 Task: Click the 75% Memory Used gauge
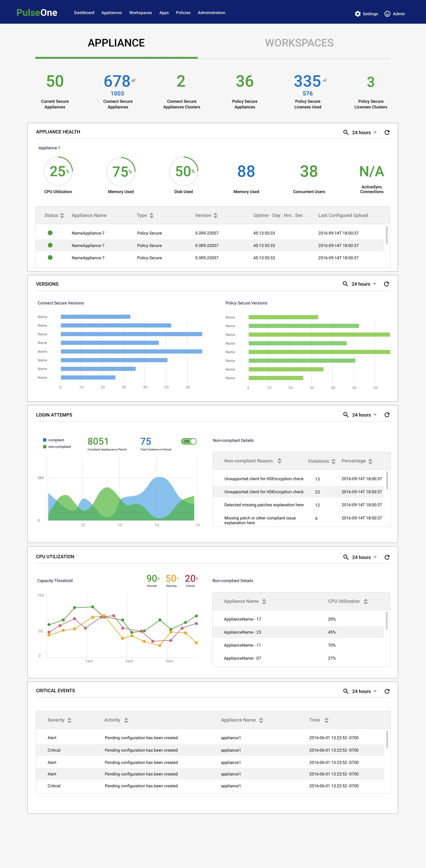121,172
